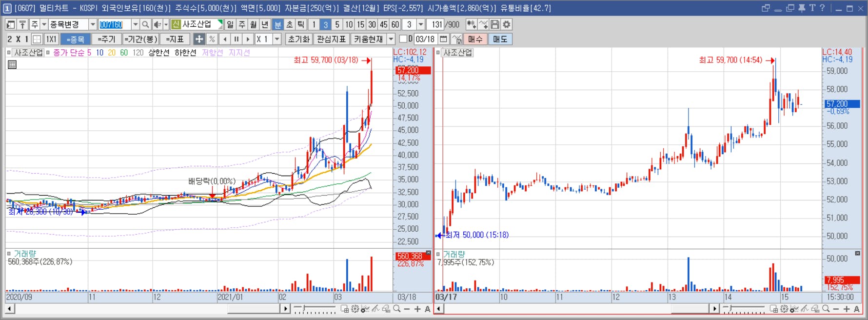Open the dropdown arrow next to 키움현재
Viewport: 868px width, 320px height.
(x=391, y=39)
